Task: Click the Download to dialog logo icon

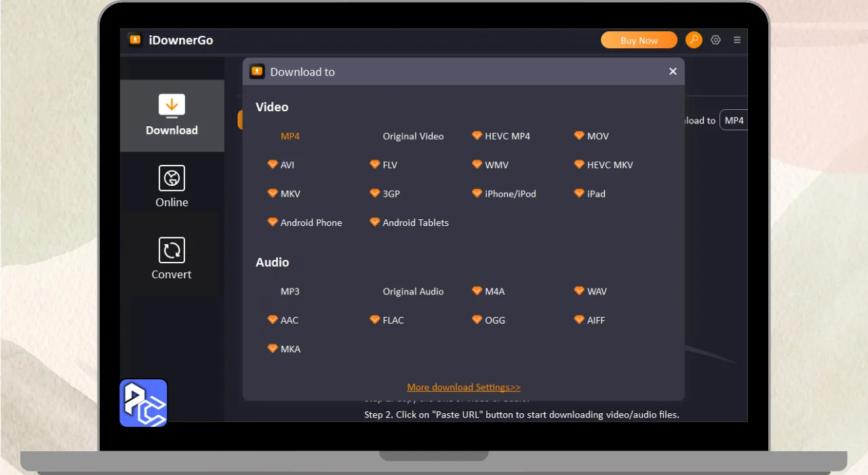Action: tap(257, 71)
